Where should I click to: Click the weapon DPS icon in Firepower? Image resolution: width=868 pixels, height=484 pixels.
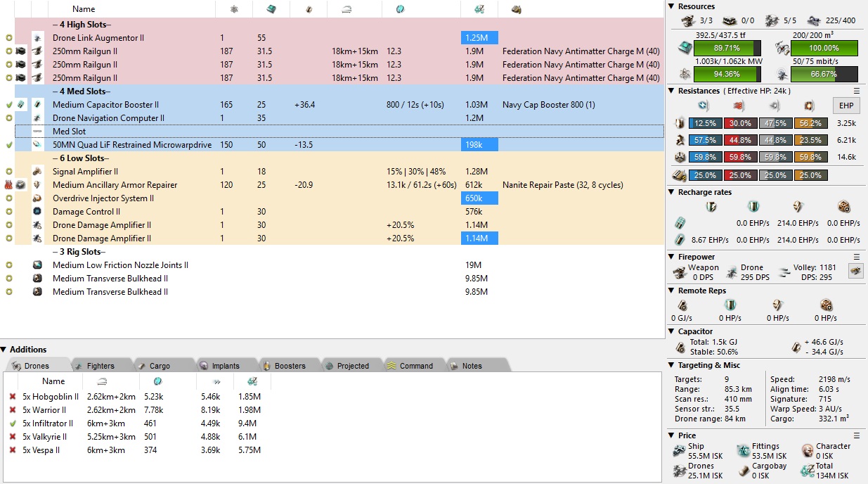click(680, 272)
